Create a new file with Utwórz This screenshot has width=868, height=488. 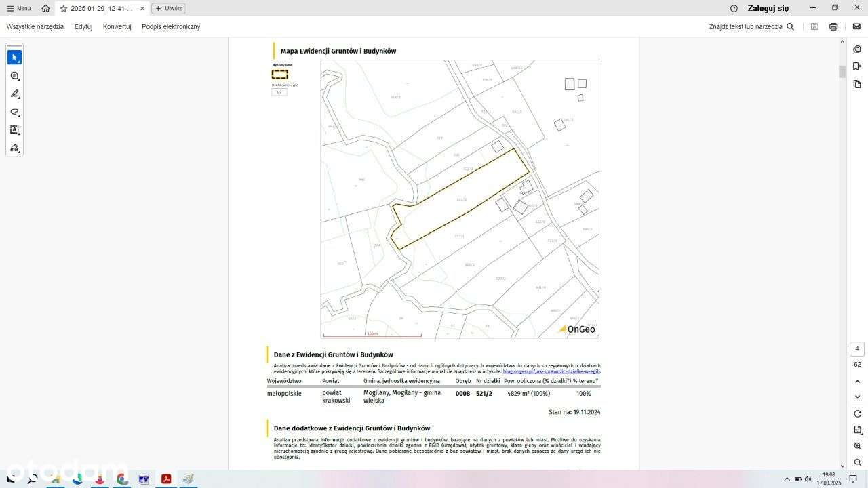pyautogui.click(x=169, y=9)
